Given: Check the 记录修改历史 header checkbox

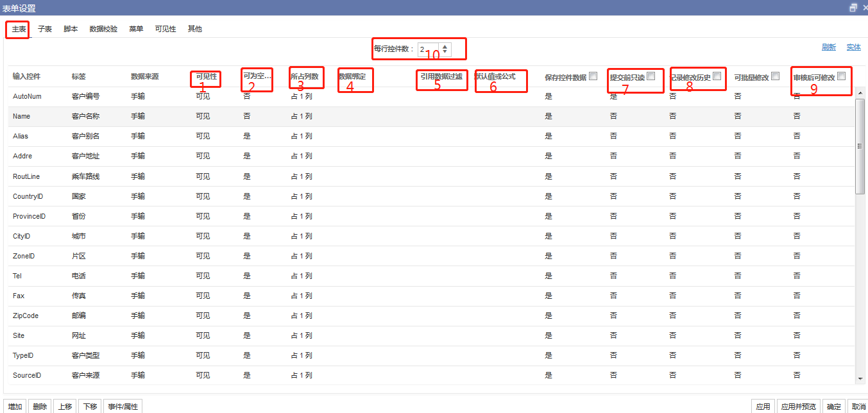Looking at the screenshot, I should [717, 76].
